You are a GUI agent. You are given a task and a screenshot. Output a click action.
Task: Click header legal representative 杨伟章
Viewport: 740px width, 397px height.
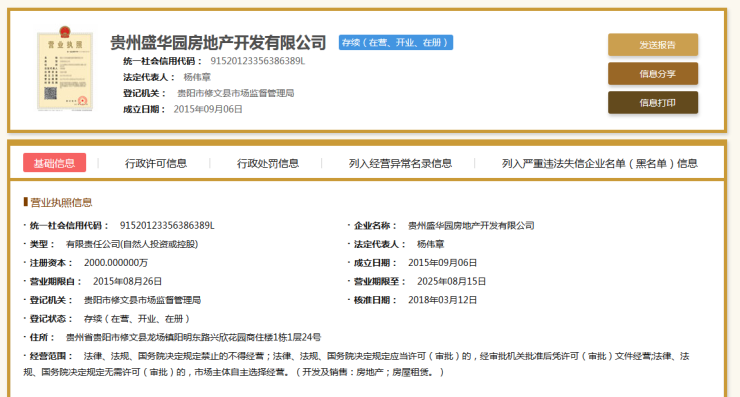[x=197, y=77]
